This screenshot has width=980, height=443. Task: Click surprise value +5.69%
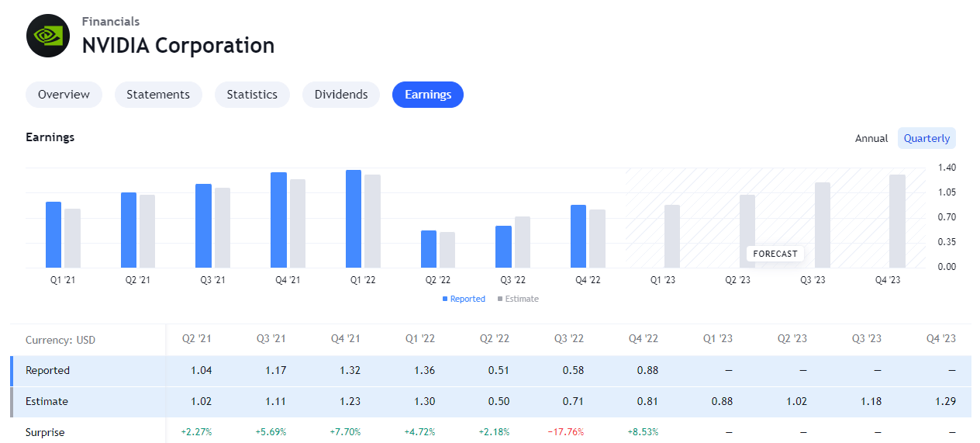click(271, 432)
